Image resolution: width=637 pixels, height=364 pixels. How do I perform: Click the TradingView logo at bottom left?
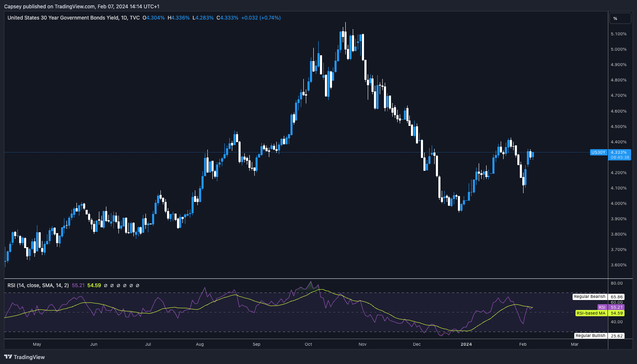pos(25,357)
